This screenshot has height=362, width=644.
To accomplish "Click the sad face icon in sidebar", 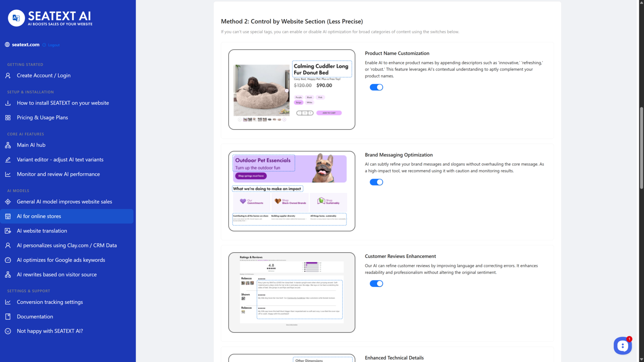I will tap(8, 331).
